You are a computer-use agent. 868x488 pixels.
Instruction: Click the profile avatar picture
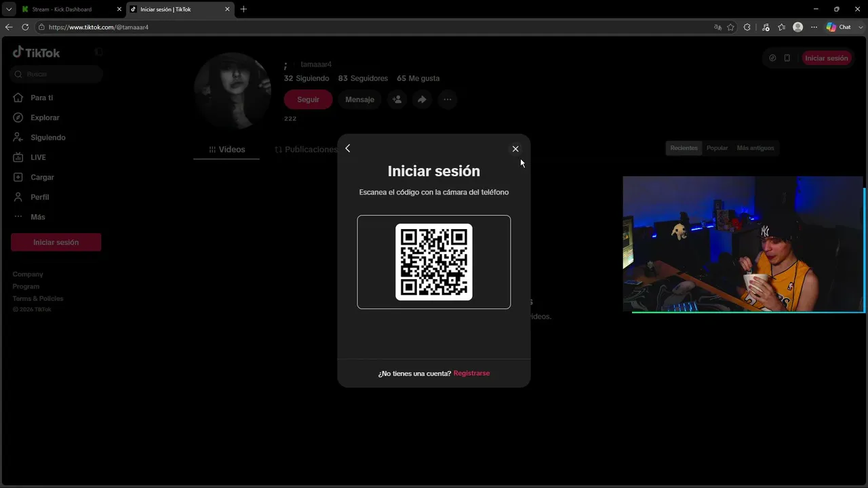click(233, 91)
